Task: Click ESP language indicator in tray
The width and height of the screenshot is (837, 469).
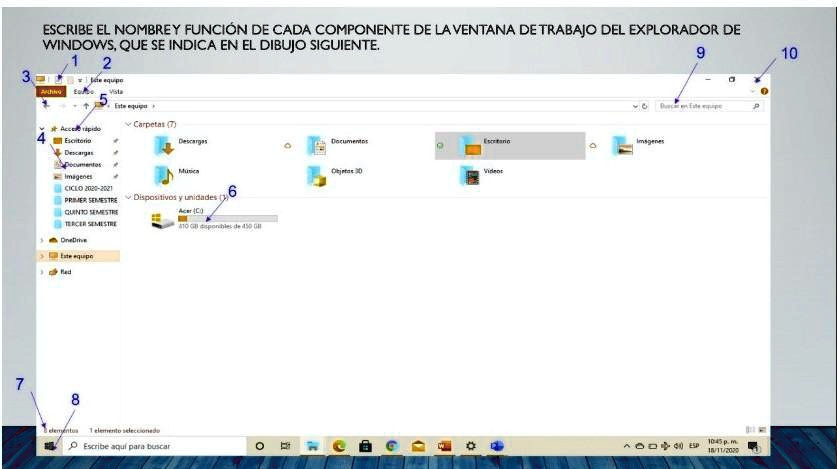Action: coord(694,446)
